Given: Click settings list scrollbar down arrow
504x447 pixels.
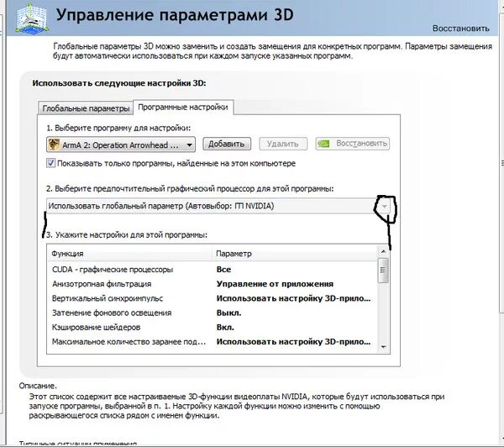Looking at the screenshot, I should [x=383, y=347].
